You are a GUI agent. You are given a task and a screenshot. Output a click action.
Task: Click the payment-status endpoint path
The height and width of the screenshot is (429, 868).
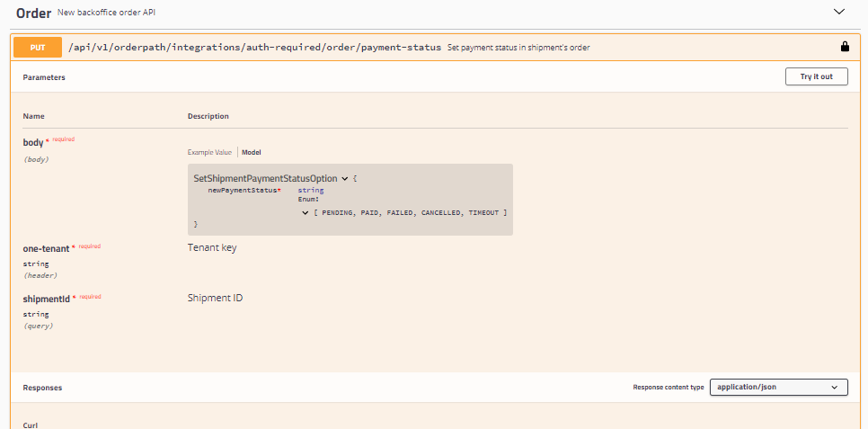point(254,47)
